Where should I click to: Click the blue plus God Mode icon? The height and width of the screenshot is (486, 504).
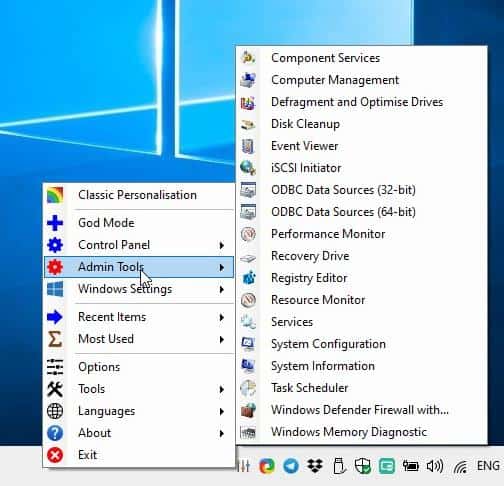point(55,223)
